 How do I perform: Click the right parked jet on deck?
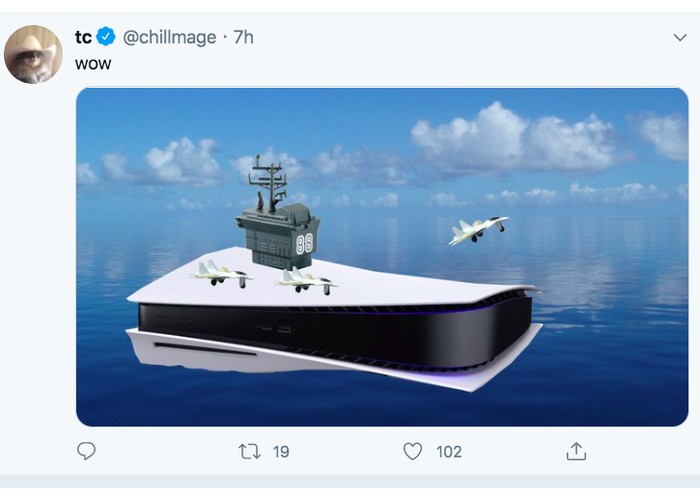coord(303,279)
